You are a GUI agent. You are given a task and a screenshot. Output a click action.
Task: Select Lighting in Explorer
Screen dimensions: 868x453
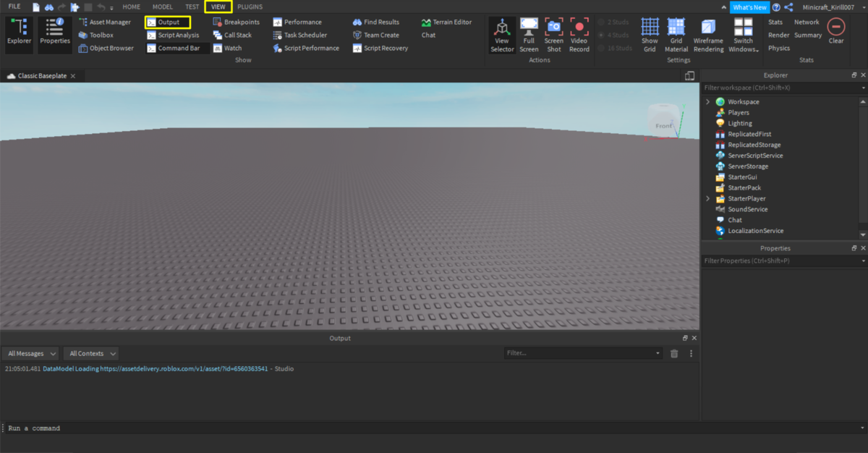pyautogui.click(x=739, y=123)
